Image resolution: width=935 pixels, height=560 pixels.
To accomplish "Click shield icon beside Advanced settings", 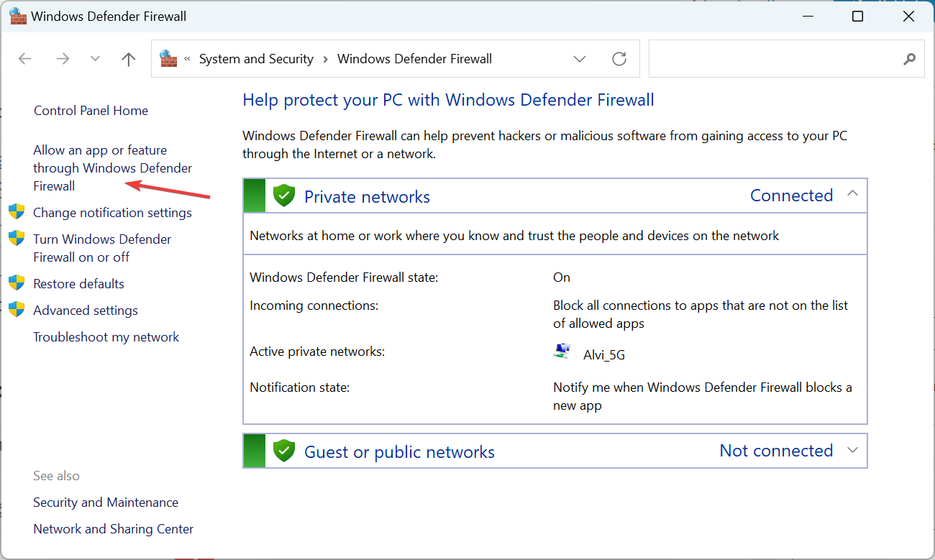I will tap(17, 309).
